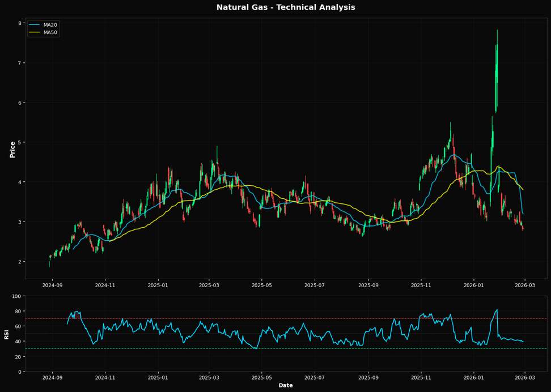Select the price axis tick value 7

(20, 63)
